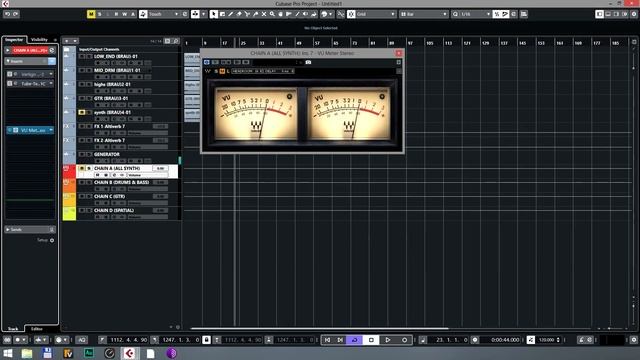Toggle Write automation W button in toolbar

click(x=125, y=14)
